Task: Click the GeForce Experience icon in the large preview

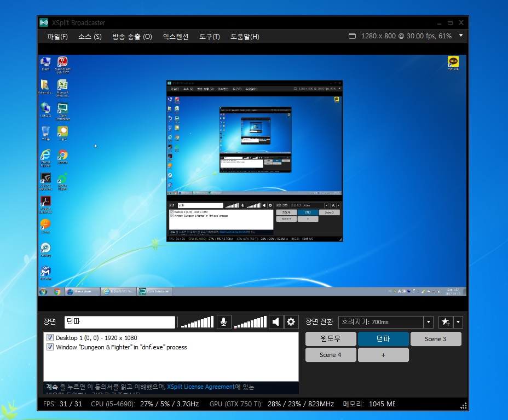Action: click(45, 181)
